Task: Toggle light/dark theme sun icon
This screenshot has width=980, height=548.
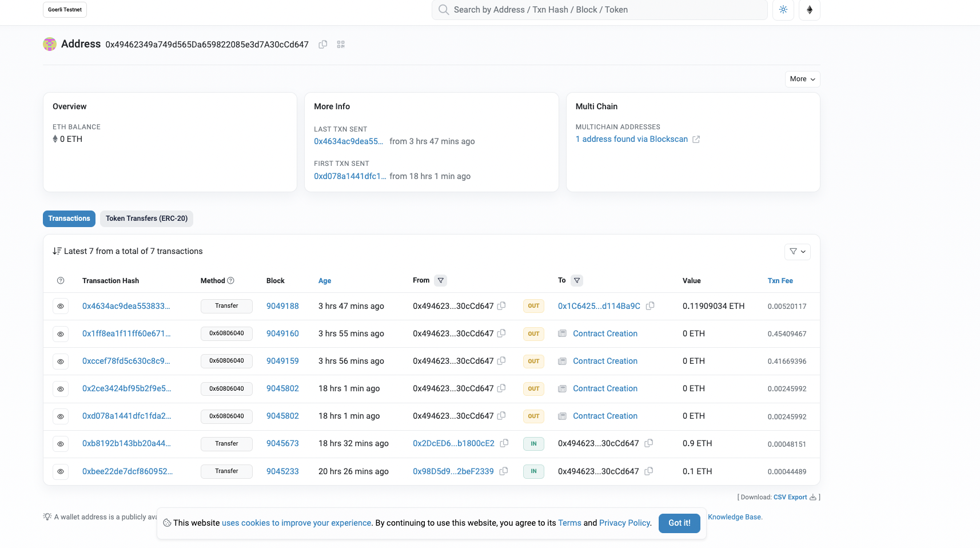Action: [x=783, y=10]
